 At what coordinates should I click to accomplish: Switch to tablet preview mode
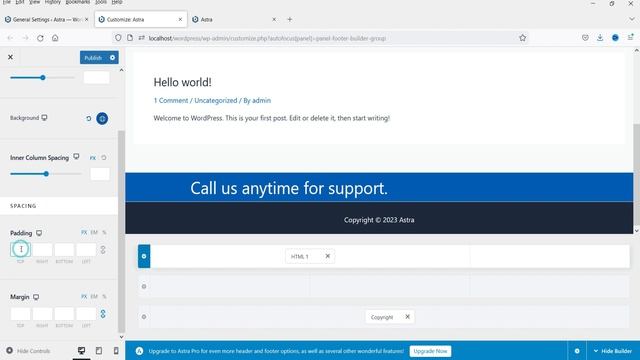99,351
